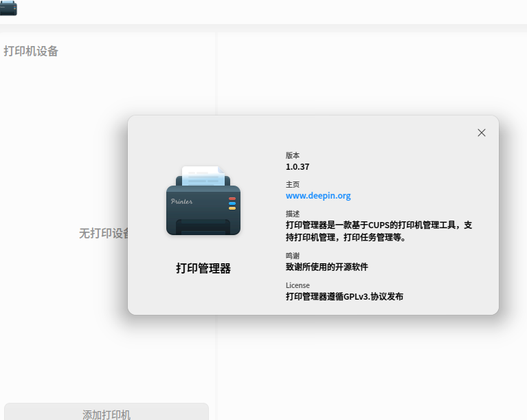Click the 主页 label above the link
The height and width of the screenshot is (420, 527).
(293, 184)
